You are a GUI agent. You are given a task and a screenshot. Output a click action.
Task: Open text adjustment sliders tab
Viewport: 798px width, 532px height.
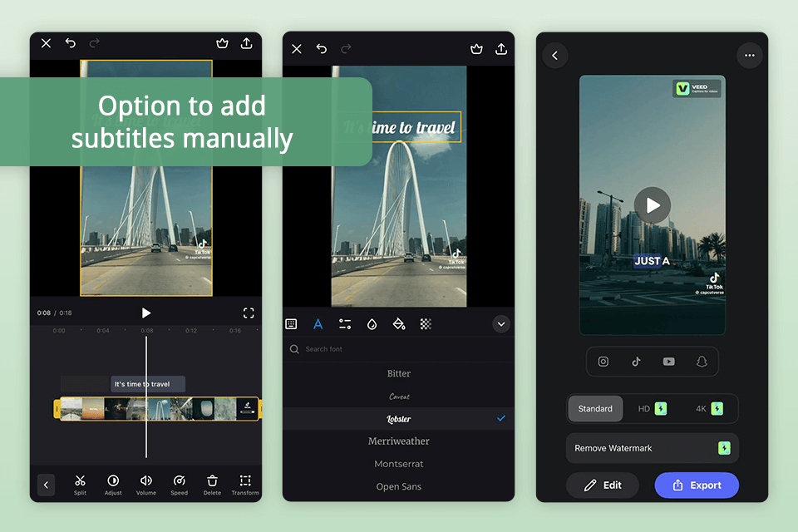[345, 324]
